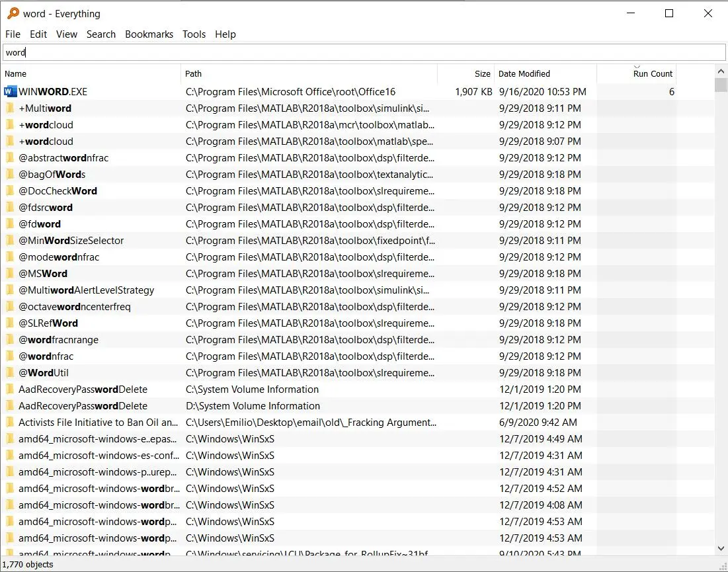Screen dimensions: 728x572
Task: Select the @WordUtil folder name
Action: coord(44,373)
